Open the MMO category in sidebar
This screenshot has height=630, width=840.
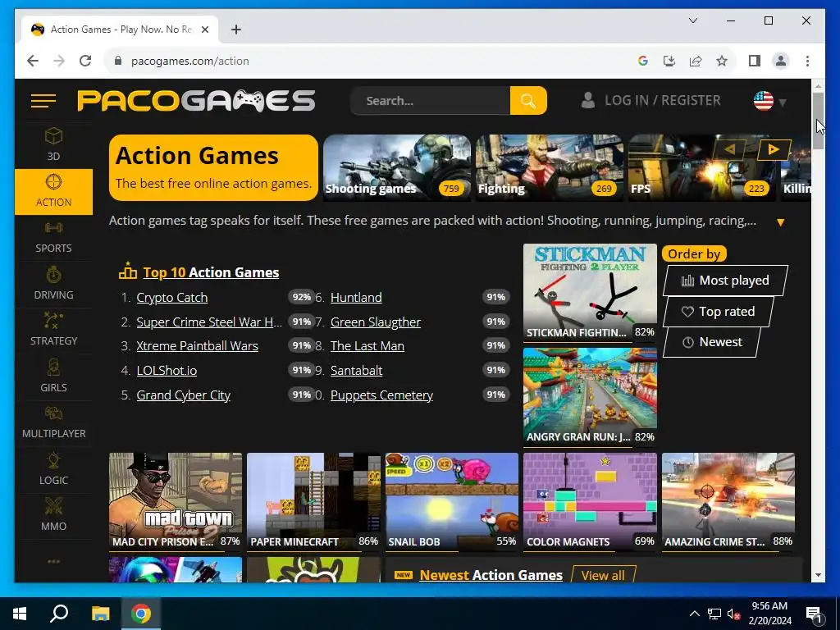click(x=53, y=515)
